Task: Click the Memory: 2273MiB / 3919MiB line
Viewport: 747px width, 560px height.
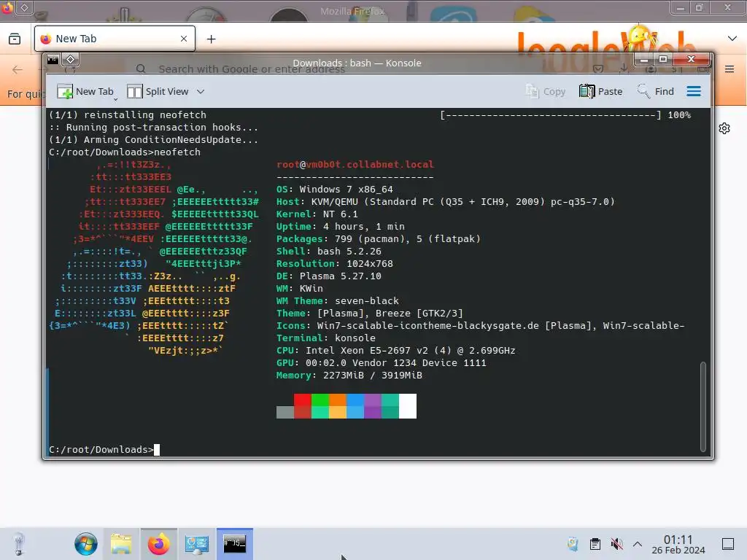Action: click(x=349, y=375)
